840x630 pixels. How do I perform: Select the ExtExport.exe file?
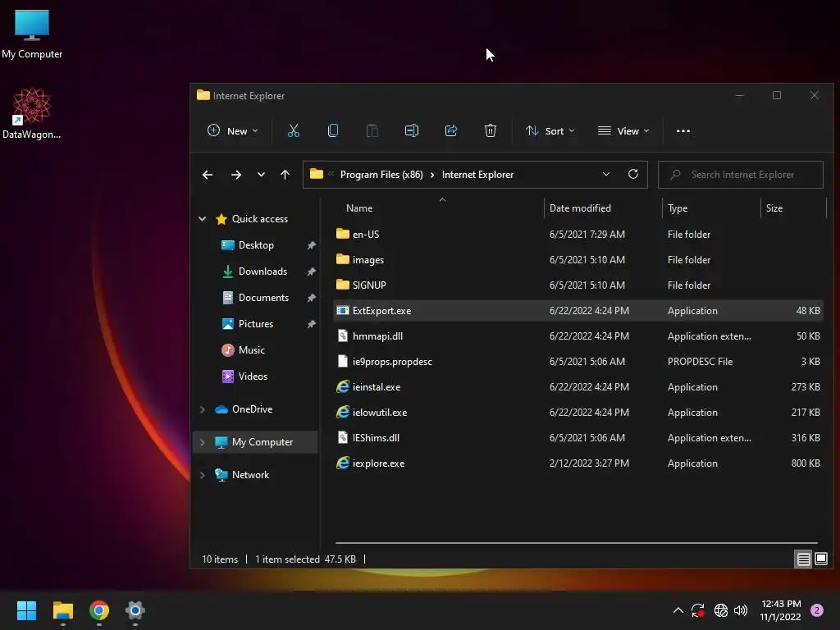pyautogui.click(x=578, y=311)
